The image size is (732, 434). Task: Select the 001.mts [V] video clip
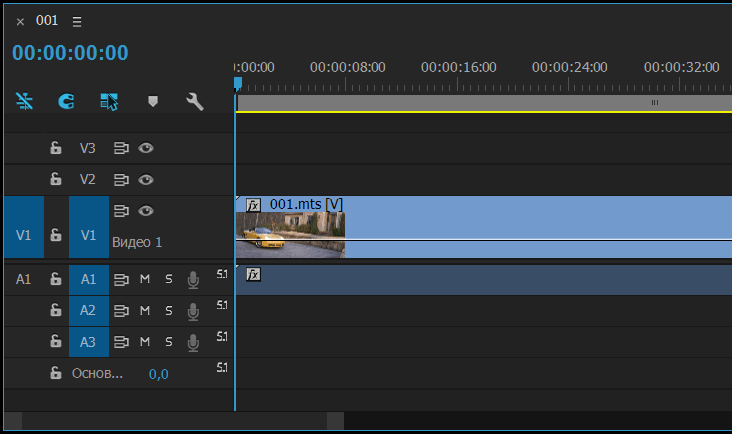point(484,227)
